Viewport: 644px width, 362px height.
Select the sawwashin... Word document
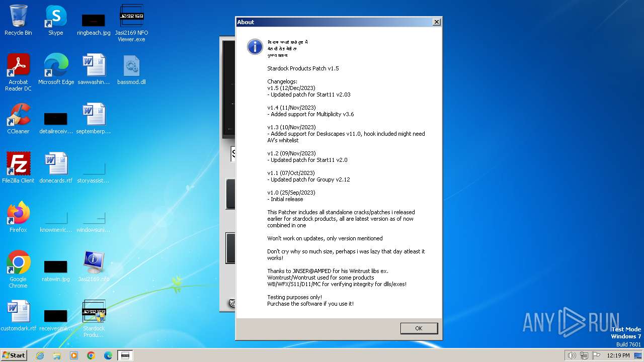(x=94, y=69)
